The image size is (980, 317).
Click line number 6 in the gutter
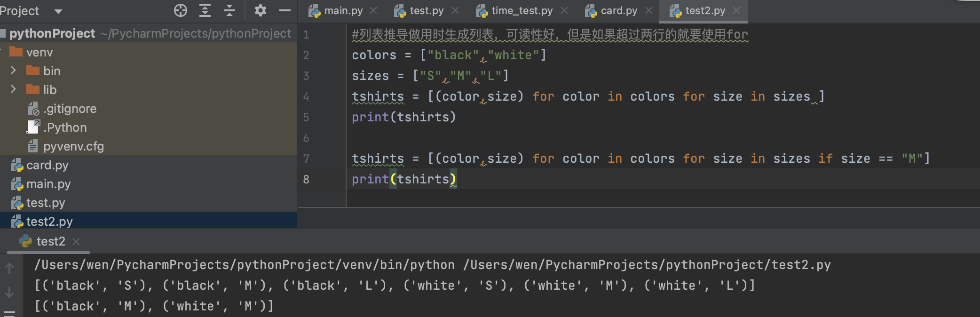306,138
